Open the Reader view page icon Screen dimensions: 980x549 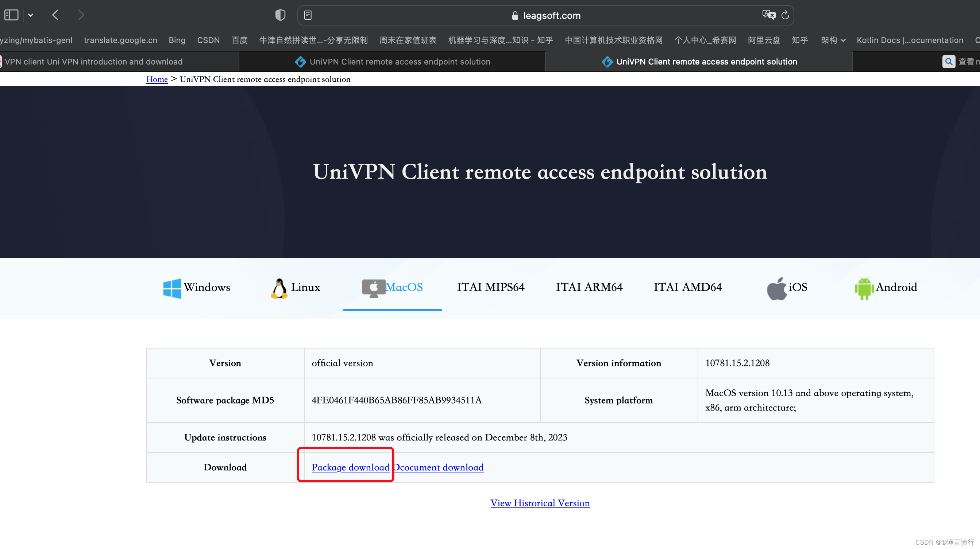308,15
